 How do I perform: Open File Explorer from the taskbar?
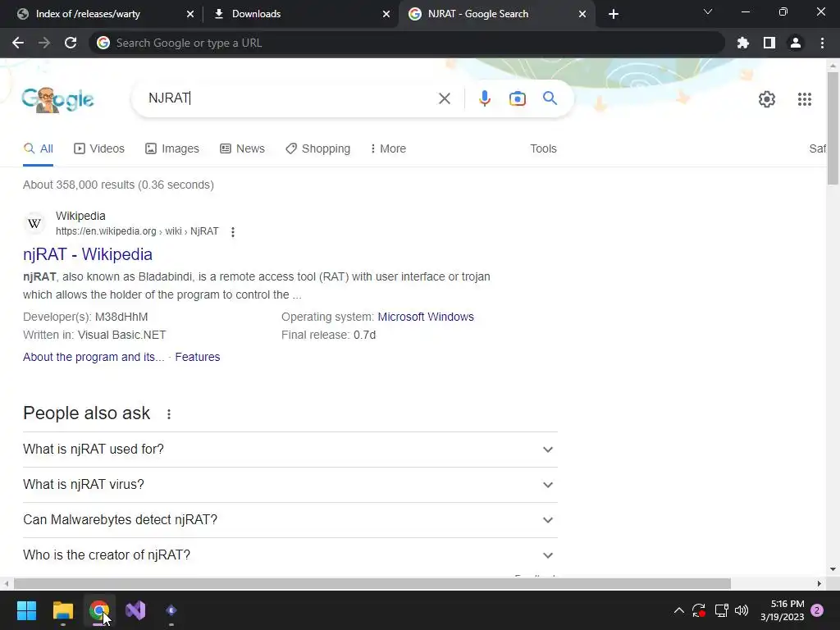62,610
